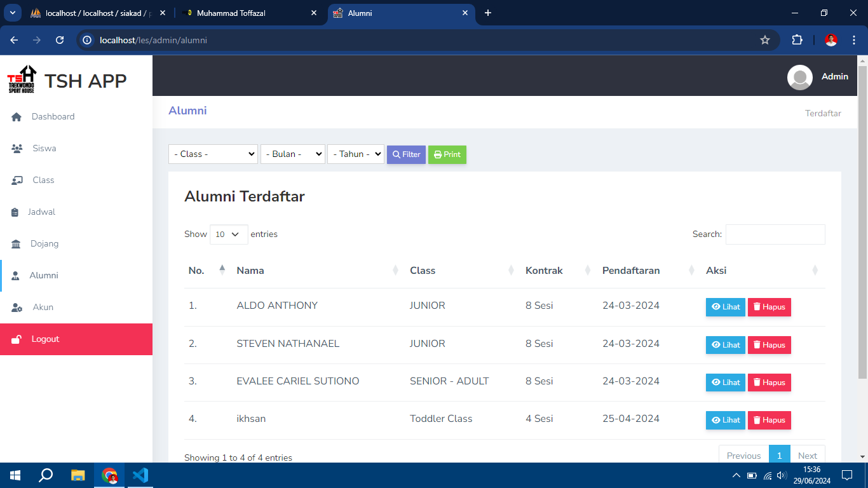Click the Dojang building icon
This screenshot has height=488, width=868.
point(16,244)
